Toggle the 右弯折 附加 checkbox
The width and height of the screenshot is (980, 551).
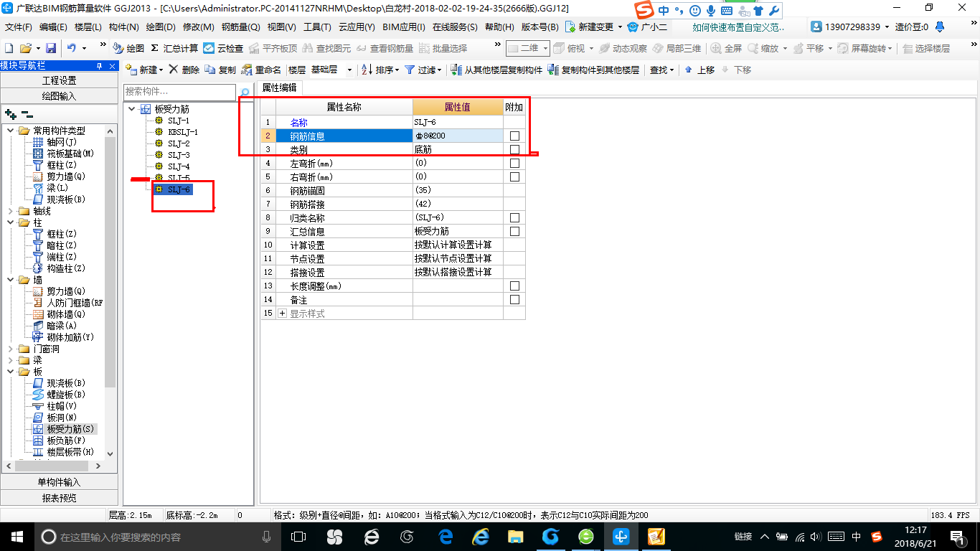[x=514, y=176]
